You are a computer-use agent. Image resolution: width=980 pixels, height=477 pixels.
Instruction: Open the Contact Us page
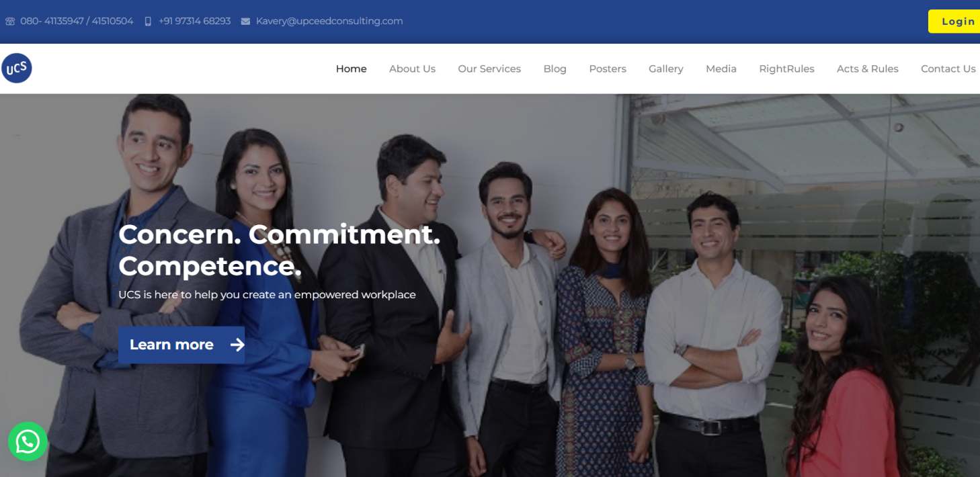948,69
